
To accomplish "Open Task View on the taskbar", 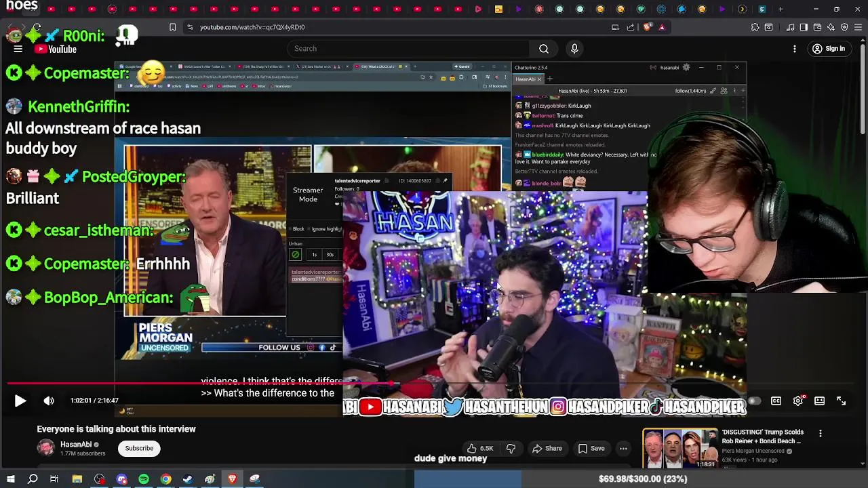I will click(54, 479).
